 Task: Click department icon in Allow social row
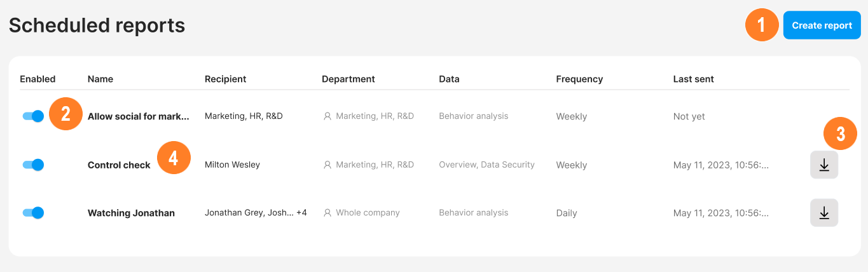click(x=327, y=116)
